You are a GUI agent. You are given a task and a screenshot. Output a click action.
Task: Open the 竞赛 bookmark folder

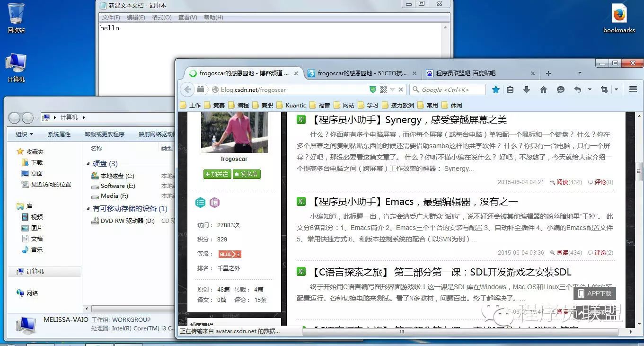coord(214,105)
